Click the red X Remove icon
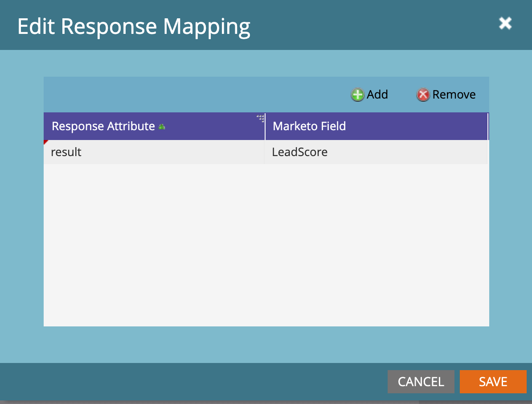 pos(423,95)
